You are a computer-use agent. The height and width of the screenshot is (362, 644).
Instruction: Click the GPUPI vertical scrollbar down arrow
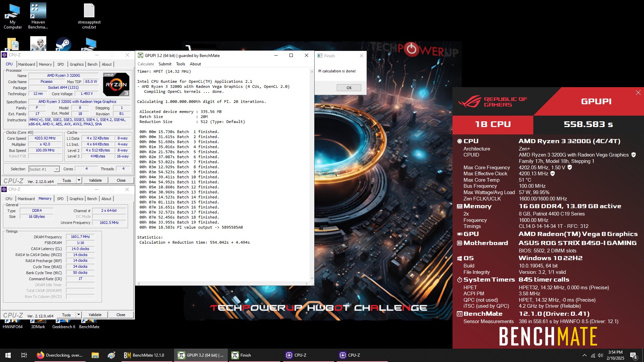(x=312, y=278)
